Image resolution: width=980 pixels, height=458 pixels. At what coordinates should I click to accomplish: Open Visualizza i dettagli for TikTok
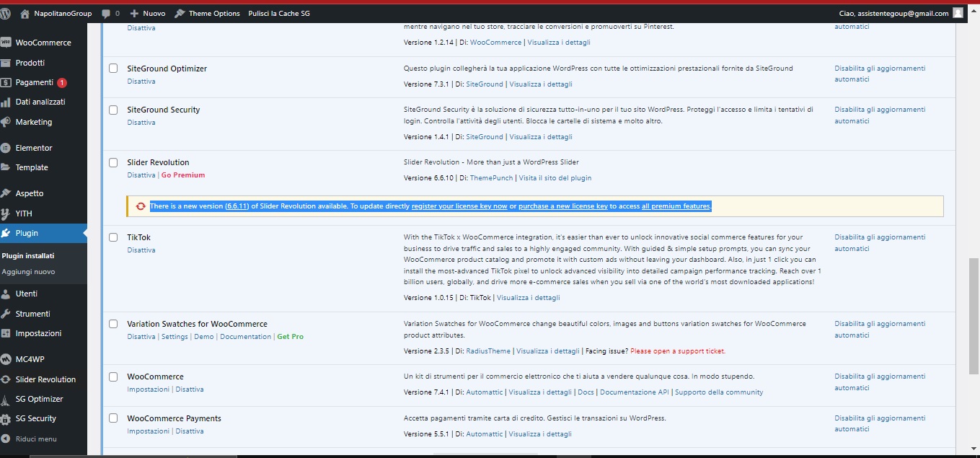(528, 298)
